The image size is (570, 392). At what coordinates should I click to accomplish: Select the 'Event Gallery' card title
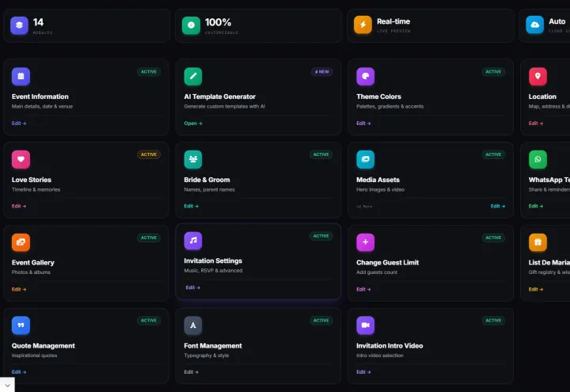32,263
